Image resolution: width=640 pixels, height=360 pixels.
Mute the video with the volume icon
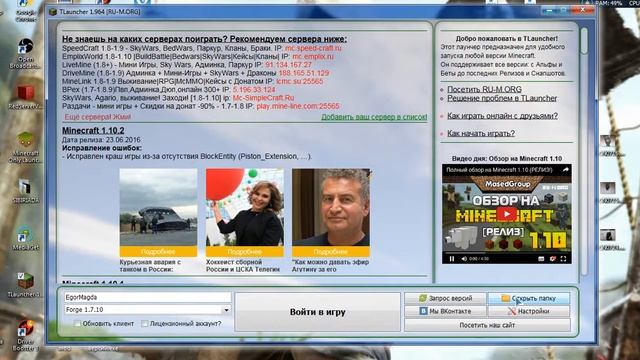click(x=464, y=258)
